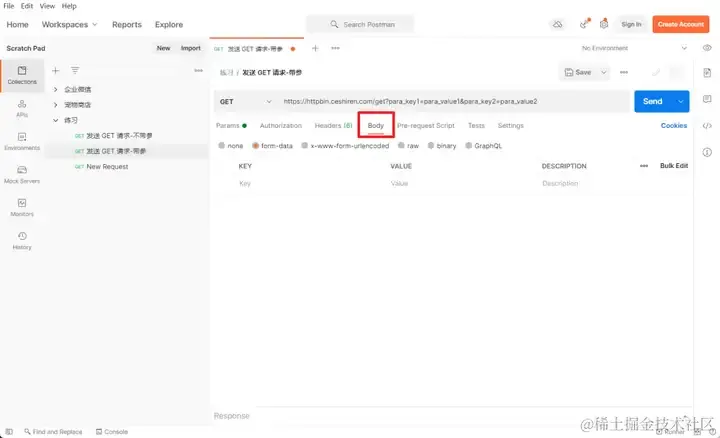Switch to the Body tab

pos(376,125)
